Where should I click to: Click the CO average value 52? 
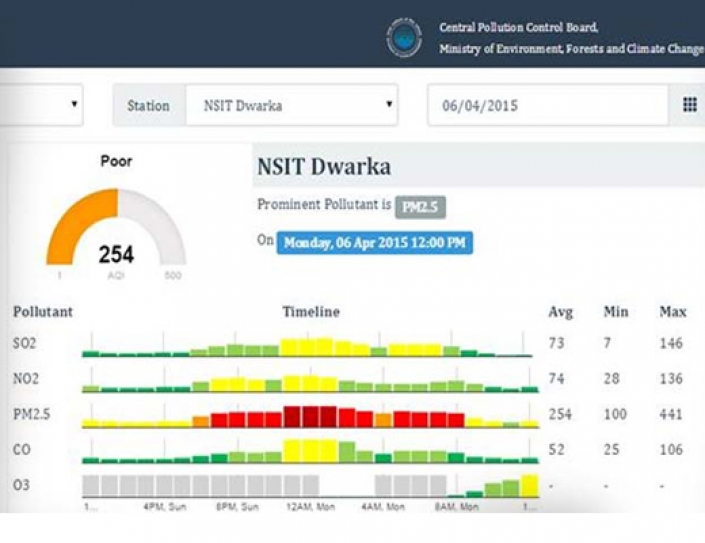(x=556, y=450)
